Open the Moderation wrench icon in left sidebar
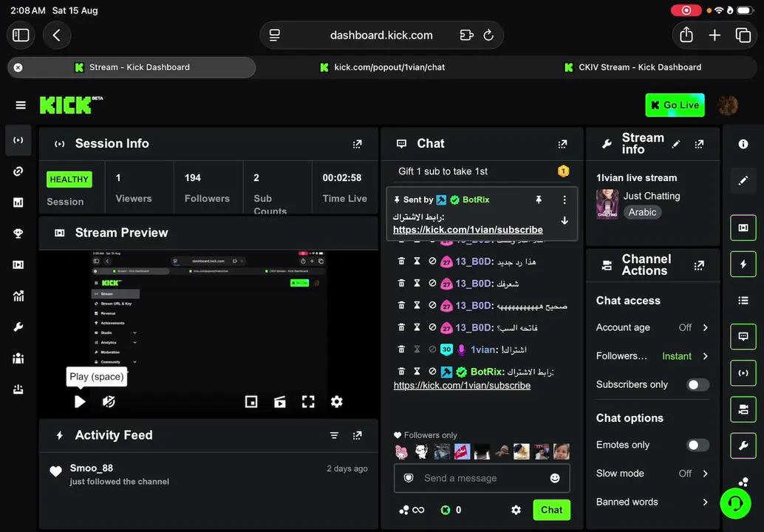Image resolution: width=764 pixels, height=532 pixels. point(18,327)
